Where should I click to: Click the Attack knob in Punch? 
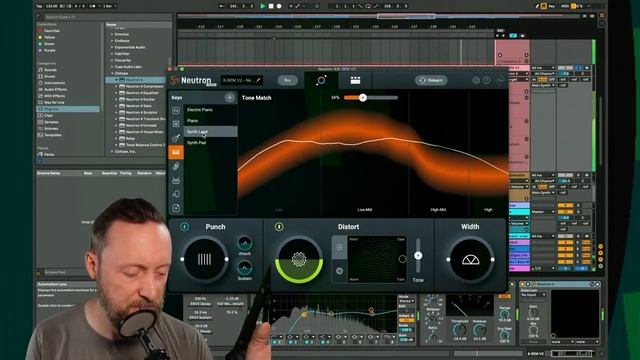(244, 244)
